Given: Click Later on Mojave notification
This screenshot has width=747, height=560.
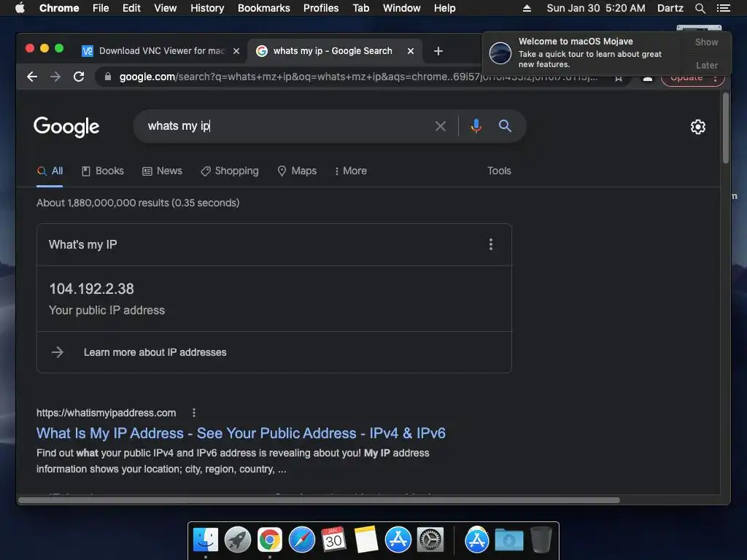Looking at the screenshot, I should [x=706, y=65].
